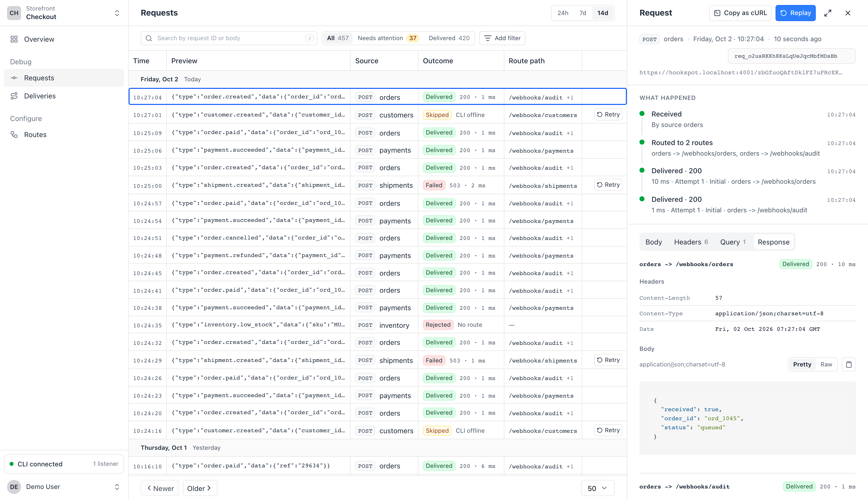The width and height of the screenshot is (868, 500).
Task: Select the Response tab
Action: point(774,242)
